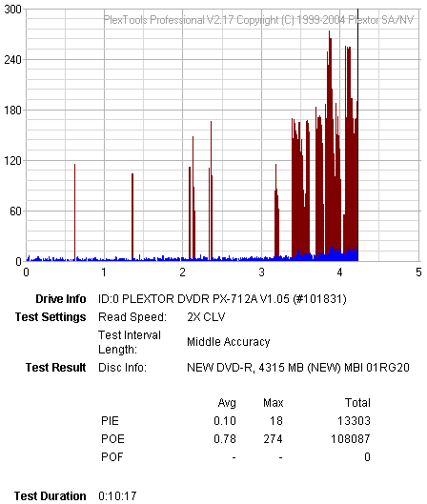Click the x-axis label 1
Screen dimensions: 427x504
(x=104, y=272)
